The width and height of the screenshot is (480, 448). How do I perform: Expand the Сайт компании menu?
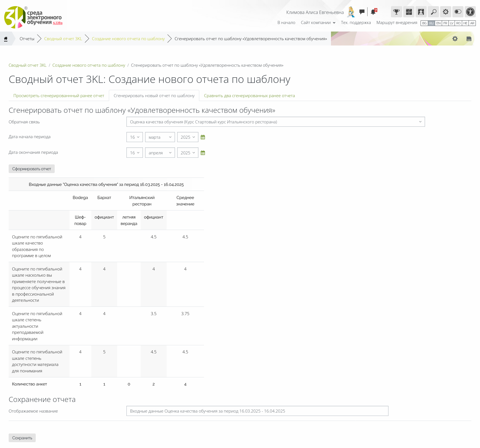tap(318, 23)
